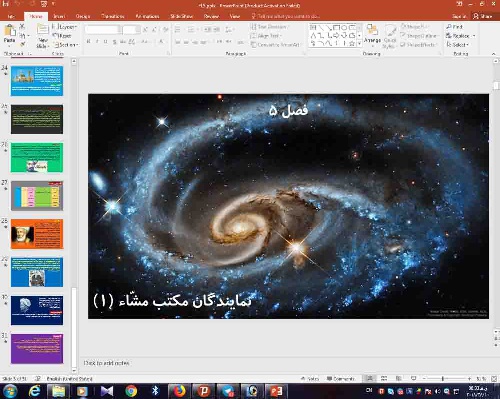Toggle Underline formatting
The image size is (500, 399).
tap(106, 42)
